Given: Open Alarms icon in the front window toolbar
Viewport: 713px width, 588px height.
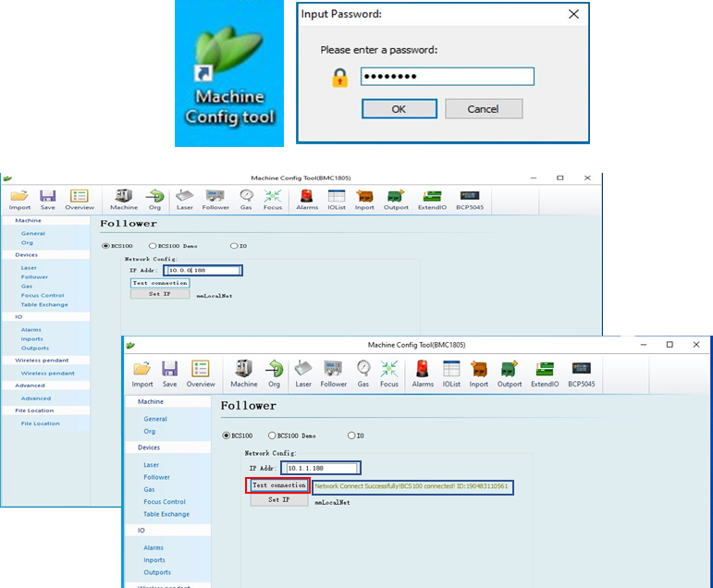Looking at the screenshot, I should pos(423,374).
